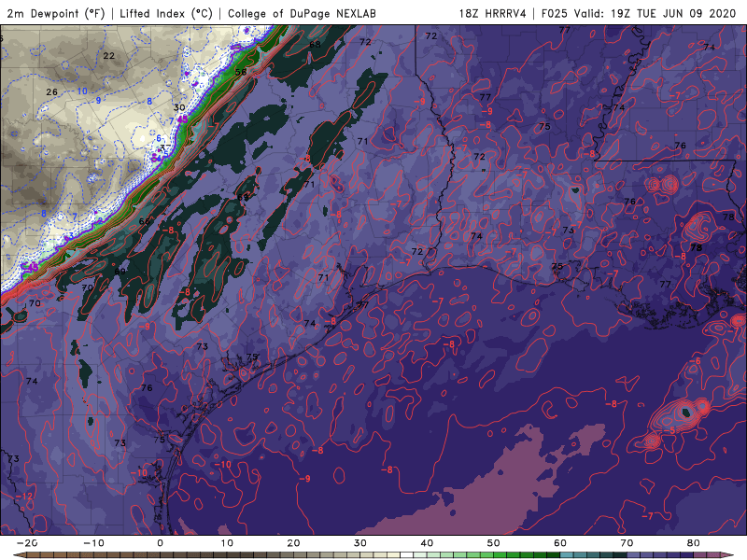747x560 pixels.
Task: Click the red -12 lifted index contour label
Action: 25,497
